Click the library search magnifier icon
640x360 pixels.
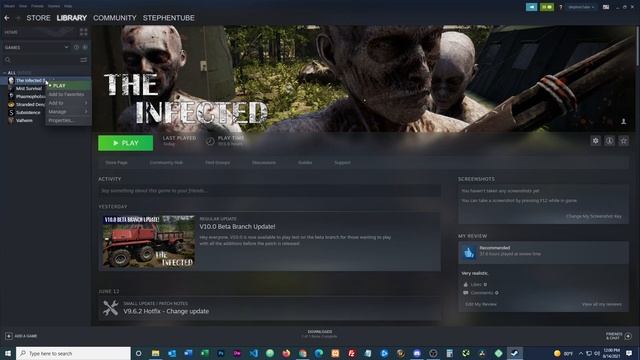point(8,60)
